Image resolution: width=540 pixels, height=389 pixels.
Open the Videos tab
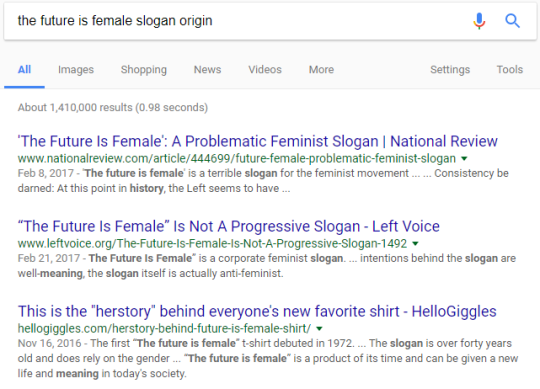(x=265, y=70)
